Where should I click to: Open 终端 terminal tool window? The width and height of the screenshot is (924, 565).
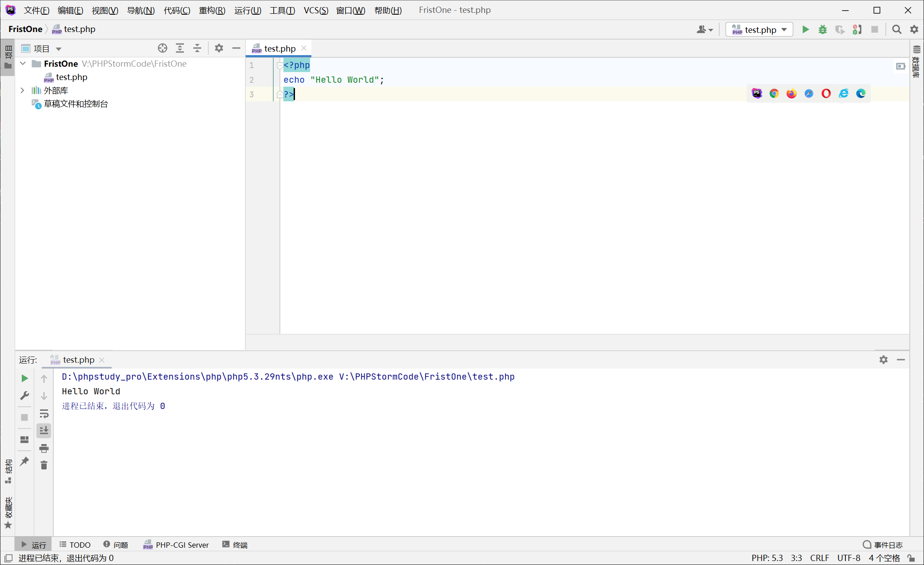pos(235,545)
